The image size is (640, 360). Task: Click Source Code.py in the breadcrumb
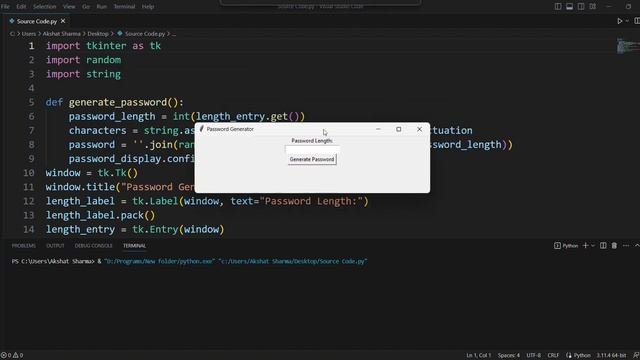point(144,34)
